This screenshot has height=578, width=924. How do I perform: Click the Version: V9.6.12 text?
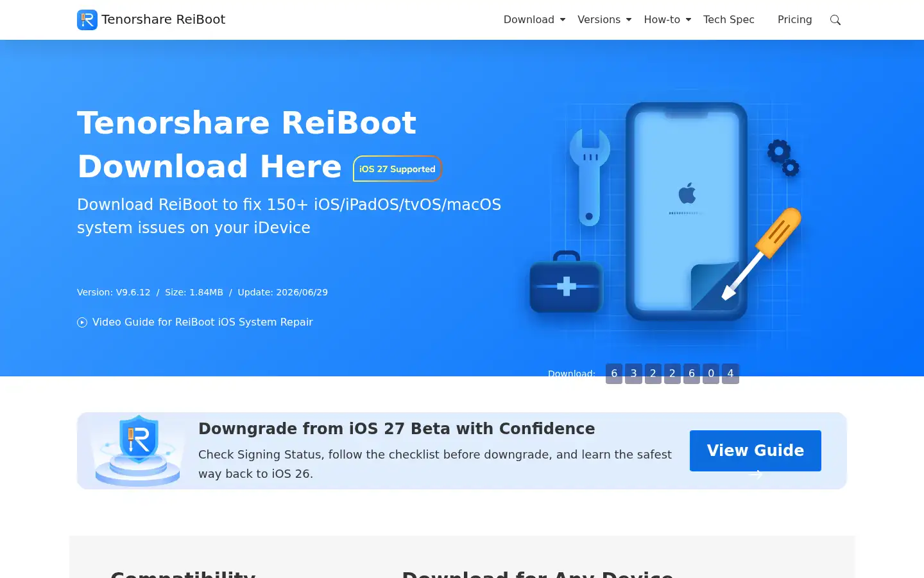tap(114, 292)
